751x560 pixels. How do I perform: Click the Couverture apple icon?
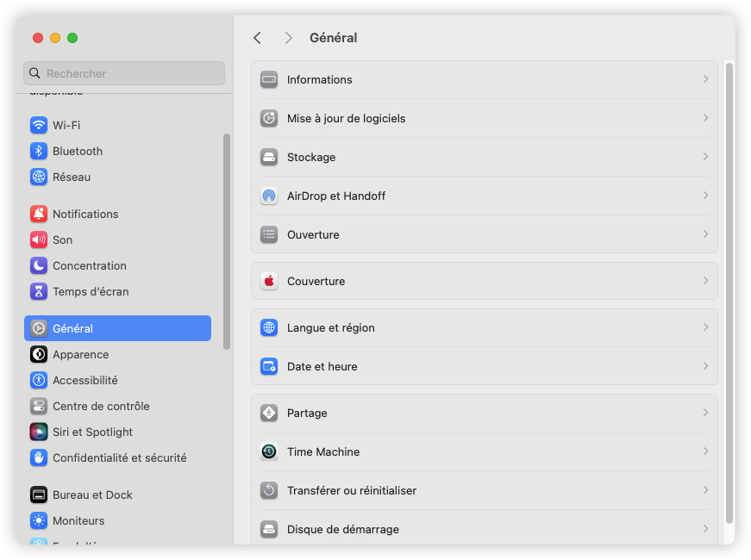point(269,281)
